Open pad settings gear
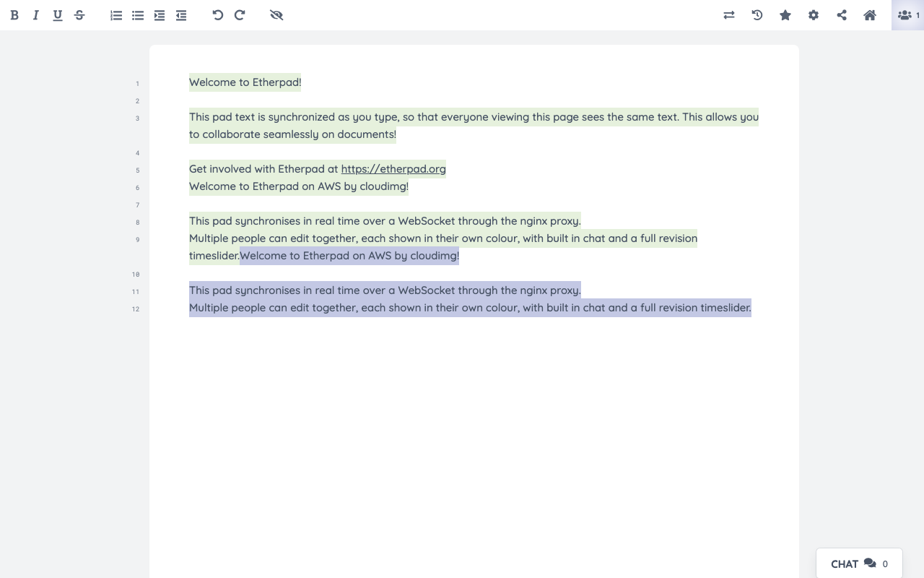The image size is (924, 578). click(x=814, y=15)
